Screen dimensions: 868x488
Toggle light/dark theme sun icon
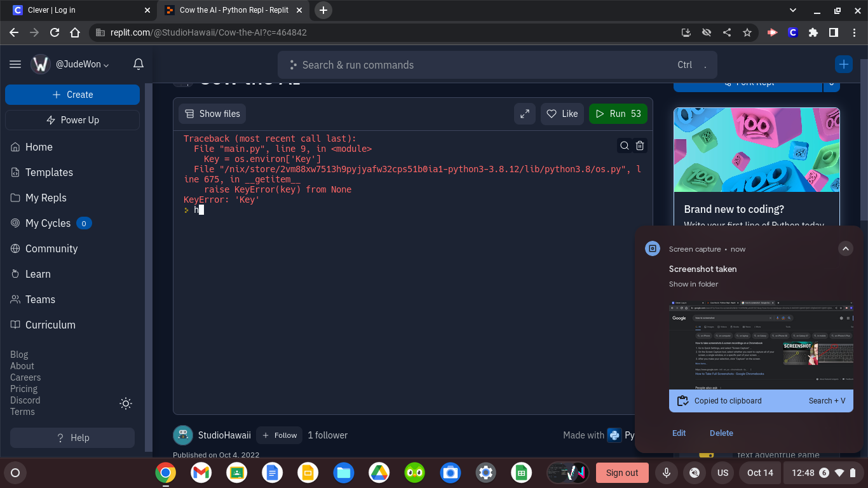click(x=126, y=403)
